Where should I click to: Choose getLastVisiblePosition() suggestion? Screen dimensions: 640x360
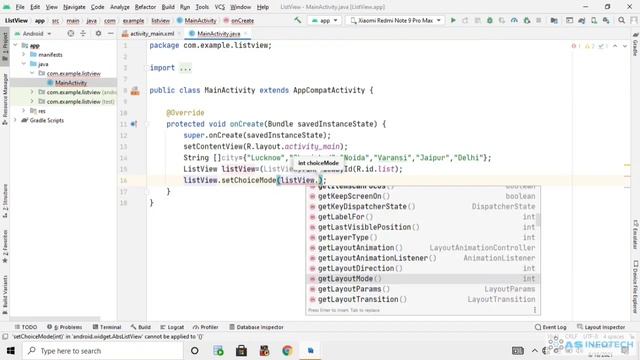pyautogui.click(x=423, y=227)
